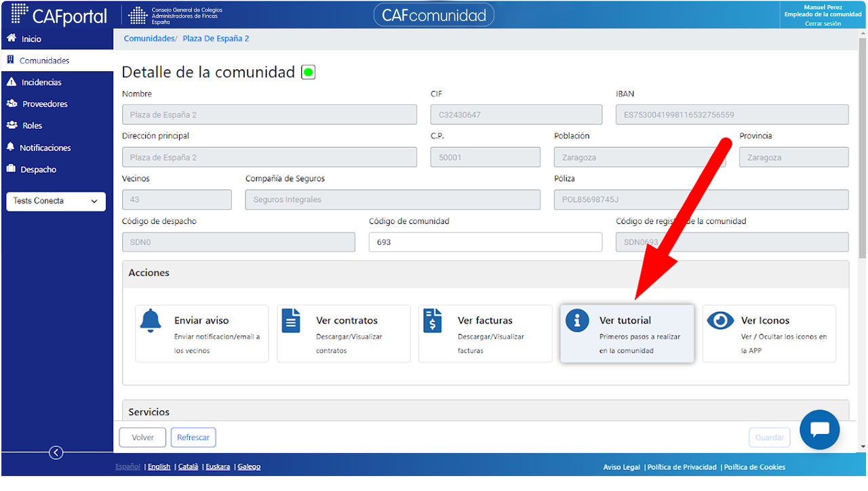868x491 pixels.
Task: Click the Proveedores people icon in sidebar
Action: [x=12, y=104]
